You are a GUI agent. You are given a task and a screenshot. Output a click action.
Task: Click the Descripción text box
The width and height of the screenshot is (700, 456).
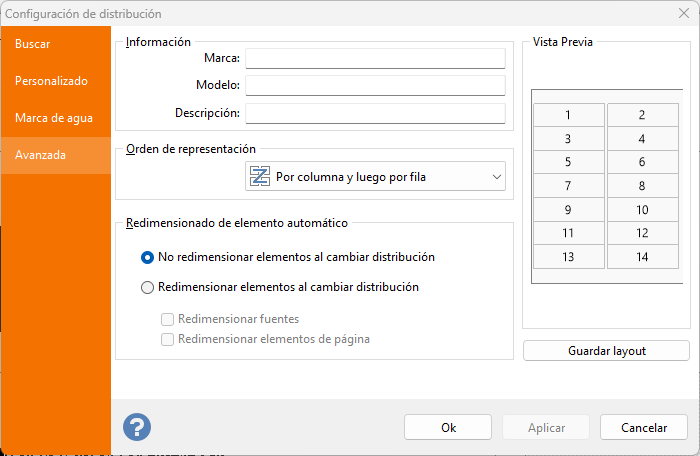coord(375,112)
